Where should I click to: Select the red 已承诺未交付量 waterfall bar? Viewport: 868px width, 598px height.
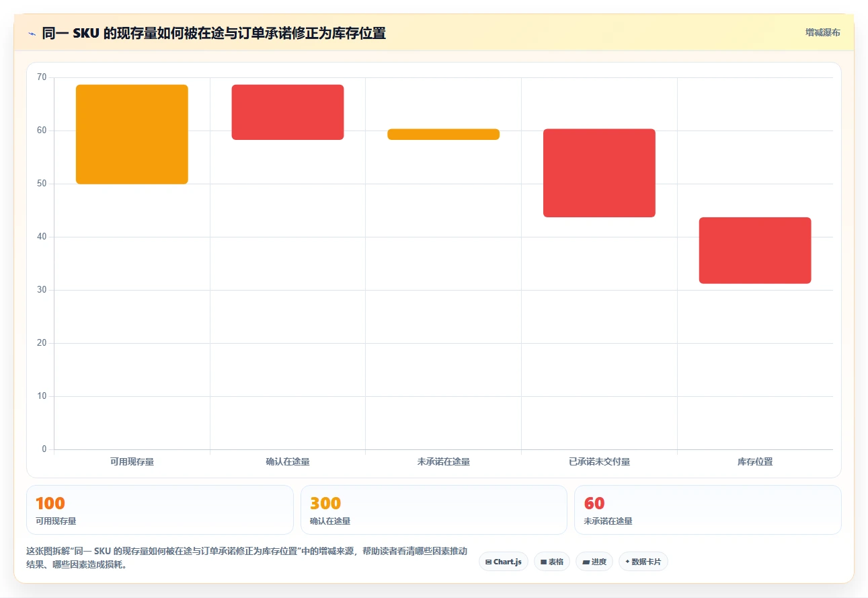(599, 173)
